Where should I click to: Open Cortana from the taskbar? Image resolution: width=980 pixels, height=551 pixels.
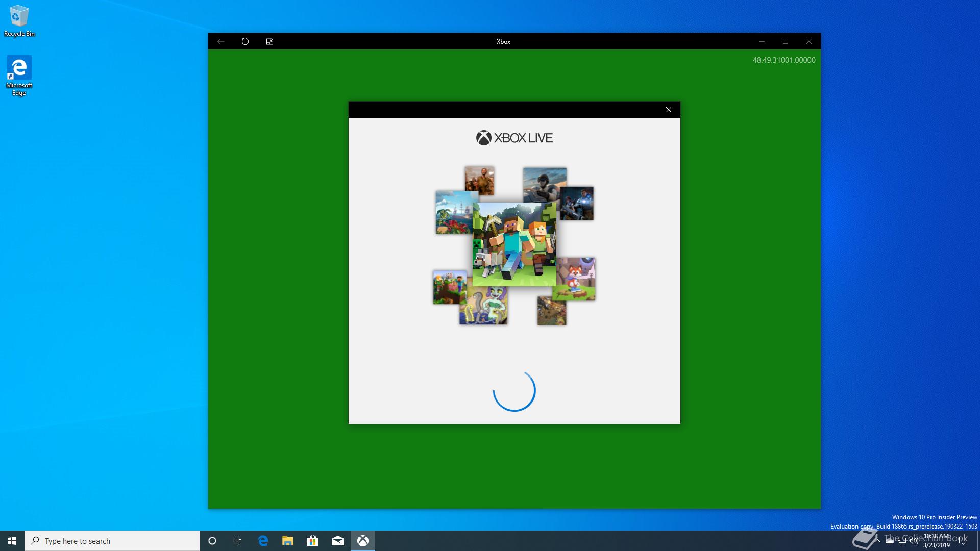tap(212, 541)
